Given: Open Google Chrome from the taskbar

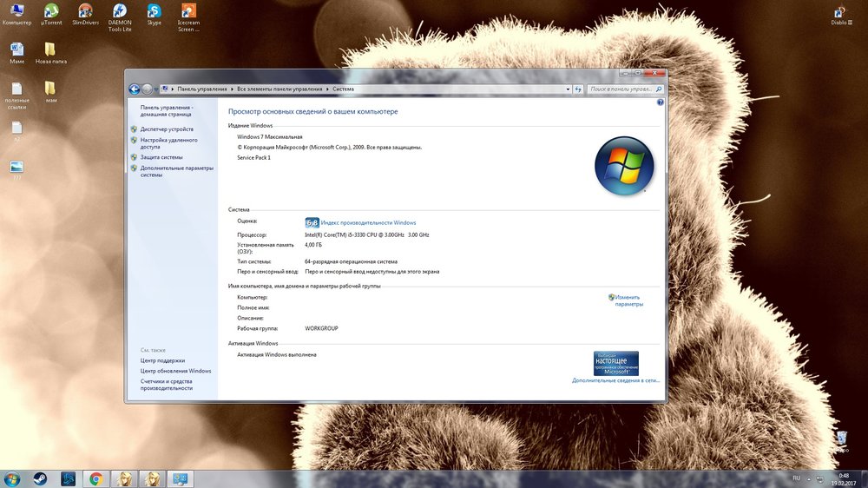Looking at the screenshot, I should [95, 478].
